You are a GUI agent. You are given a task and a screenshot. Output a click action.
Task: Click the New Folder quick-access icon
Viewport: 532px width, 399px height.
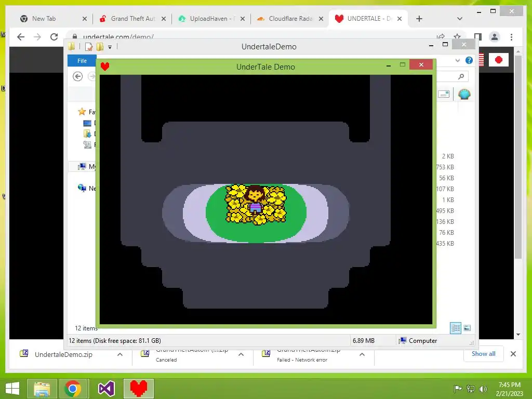pyautogui.click(x=100, y=46)
